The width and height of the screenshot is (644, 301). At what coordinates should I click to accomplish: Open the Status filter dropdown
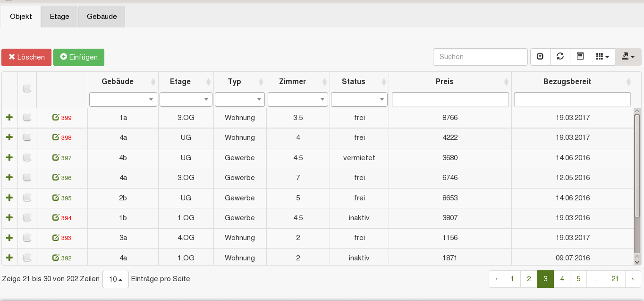tap(359, 99)
